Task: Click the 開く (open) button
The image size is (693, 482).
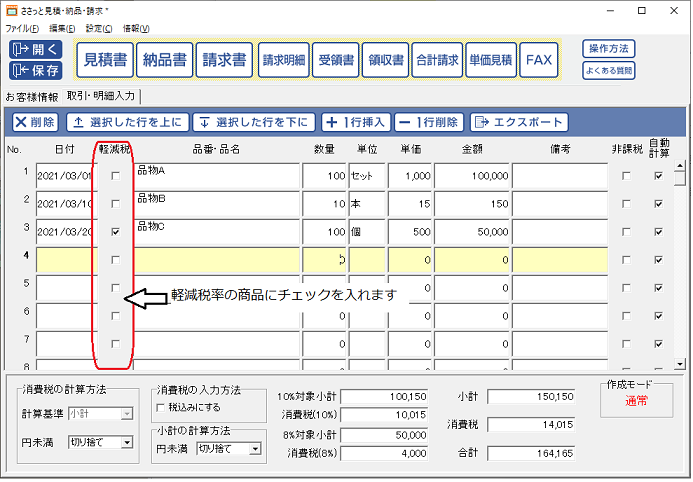Action: [36, 49]
